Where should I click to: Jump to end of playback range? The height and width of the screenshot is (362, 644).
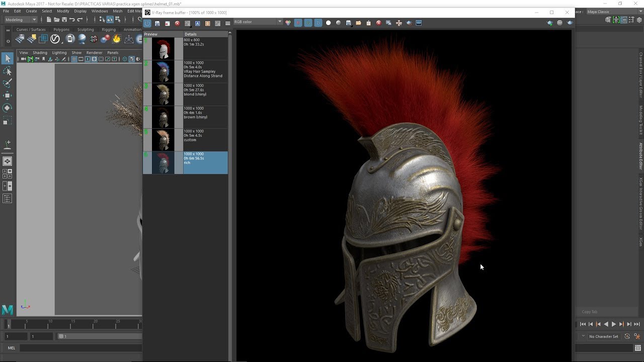pyautogui.click(x=636, y=324)
